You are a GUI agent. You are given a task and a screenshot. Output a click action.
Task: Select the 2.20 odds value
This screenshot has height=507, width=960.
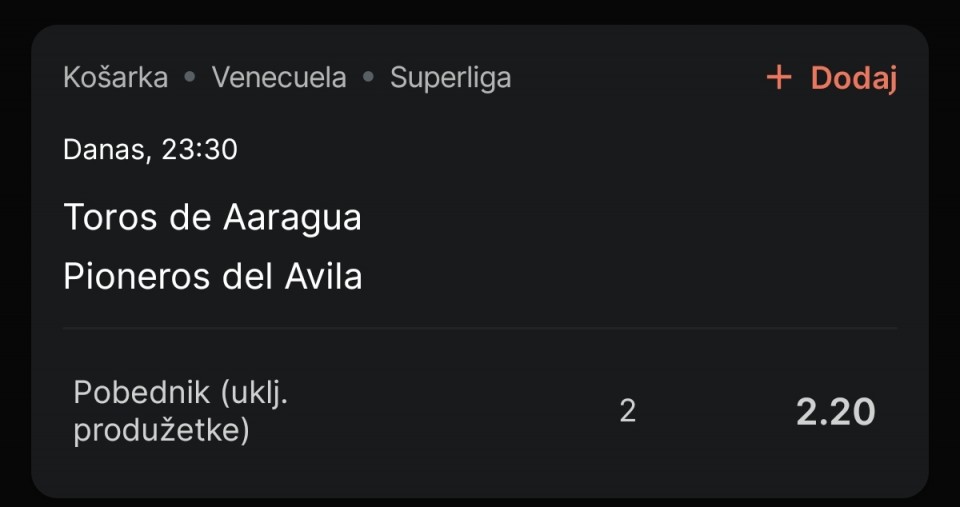coord(836,412)
